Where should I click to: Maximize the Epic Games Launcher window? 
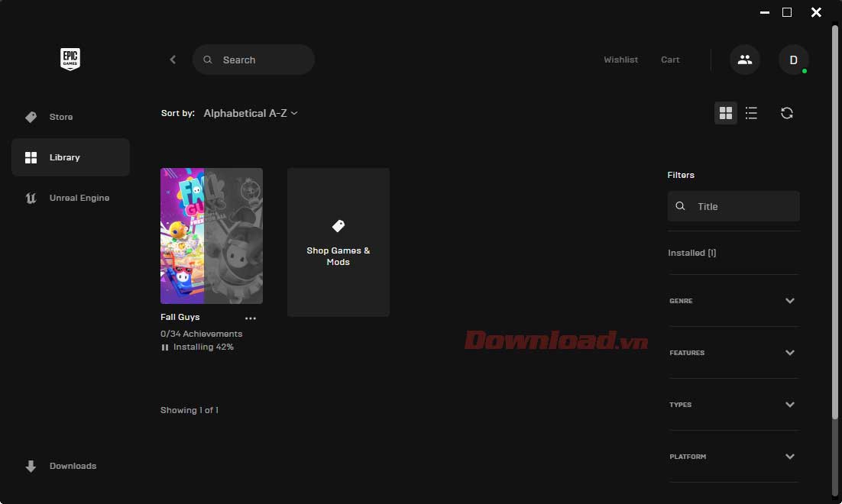787,12
